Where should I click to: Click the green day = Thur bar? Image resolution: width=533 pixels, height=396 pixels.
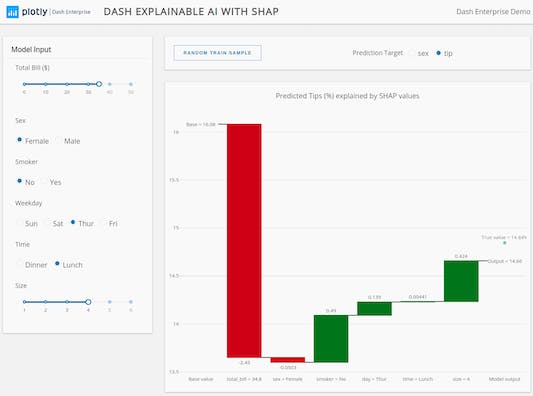click(375, 309)
